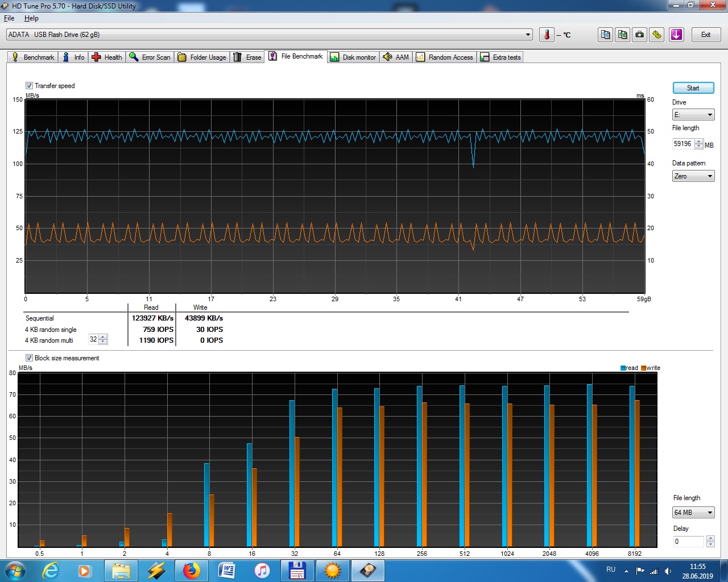728x582 pixels.
Task: Uncheck the Block size measurement checkbox
Action: click(x=29, y=358)
